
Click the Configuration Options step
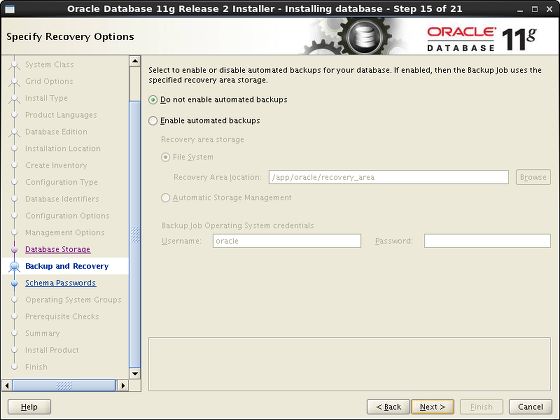click(x=67, y=216)
